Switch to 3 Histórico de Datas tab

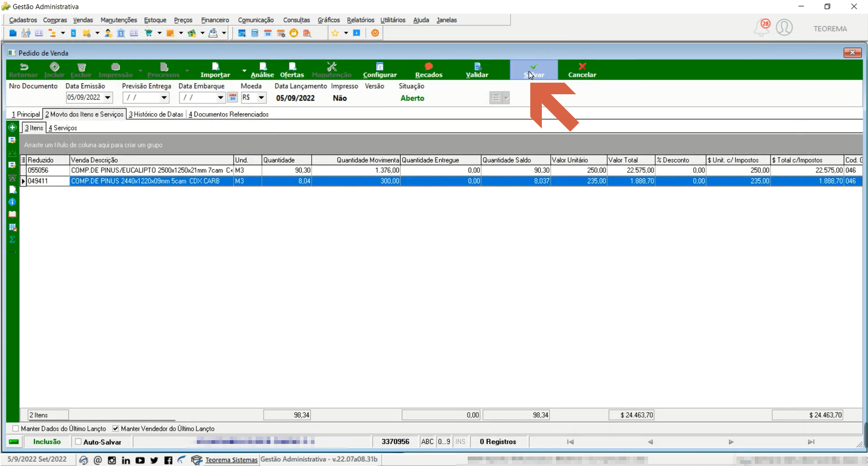[156, 114]
